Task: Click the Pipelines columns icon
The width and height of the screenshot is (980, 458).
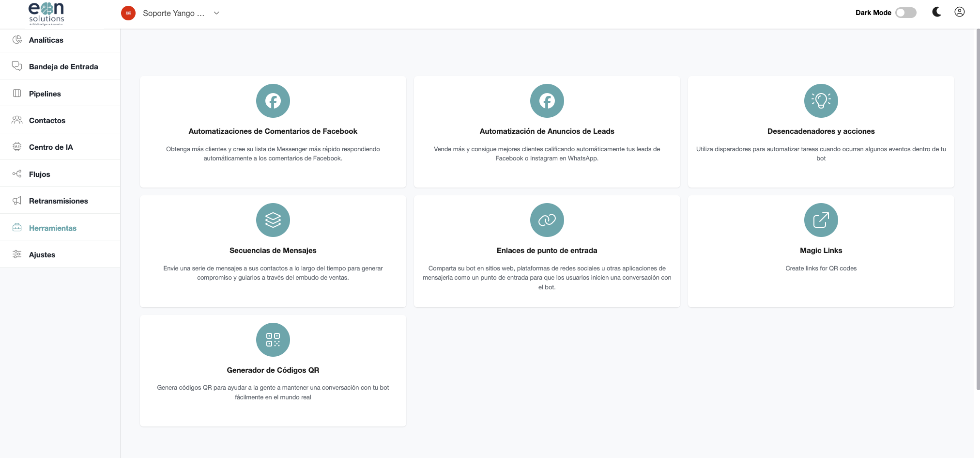Action: coord(17,93)
